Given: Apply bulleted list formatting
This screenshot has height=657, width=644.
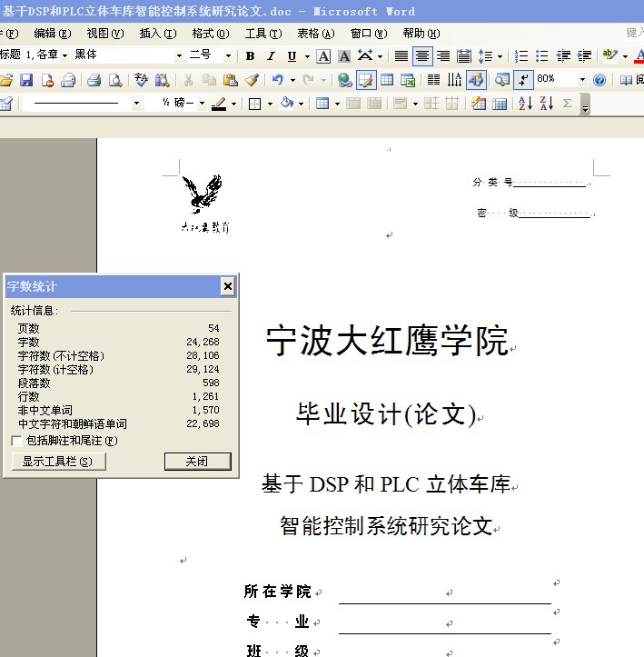Looking at the screenshot, I should [x=542, y=55].
